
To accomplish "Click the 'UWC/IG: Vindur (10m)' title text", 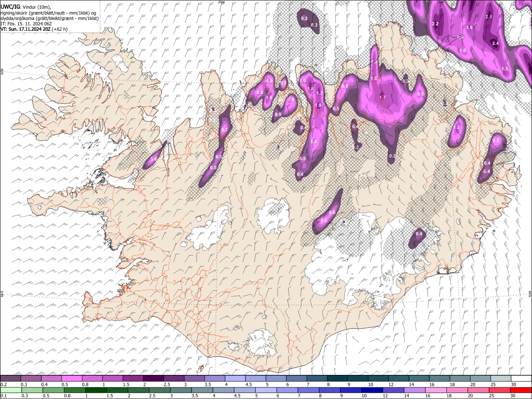I will 26,7.
